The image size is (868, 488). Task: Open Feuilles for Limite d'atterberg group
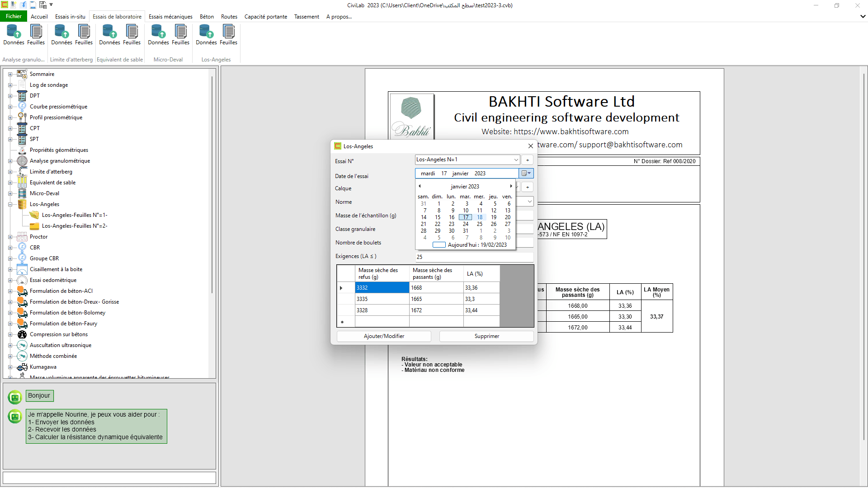(84, 35)
